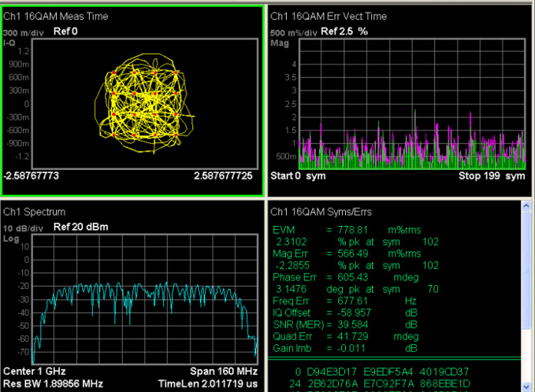Select the Ch1 16QAM Err Vect Time title
Screen dimensions: 535x392
point(329,17)
